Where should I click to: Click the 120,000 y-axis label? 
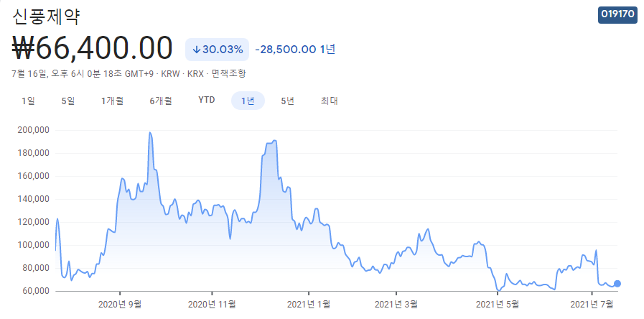click(34, 222)
